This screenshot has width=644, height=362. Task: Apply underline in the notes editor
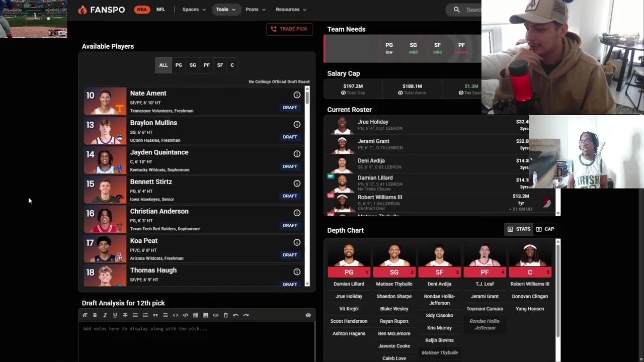(115, 315)
